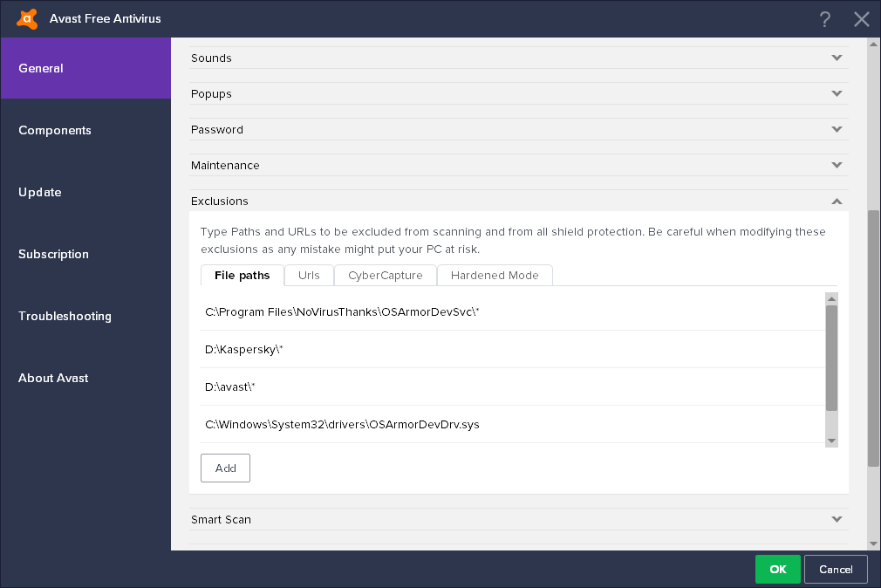Click the Avast logo icon
Viewport: 881px width, 588px height.
coord(27,18)
